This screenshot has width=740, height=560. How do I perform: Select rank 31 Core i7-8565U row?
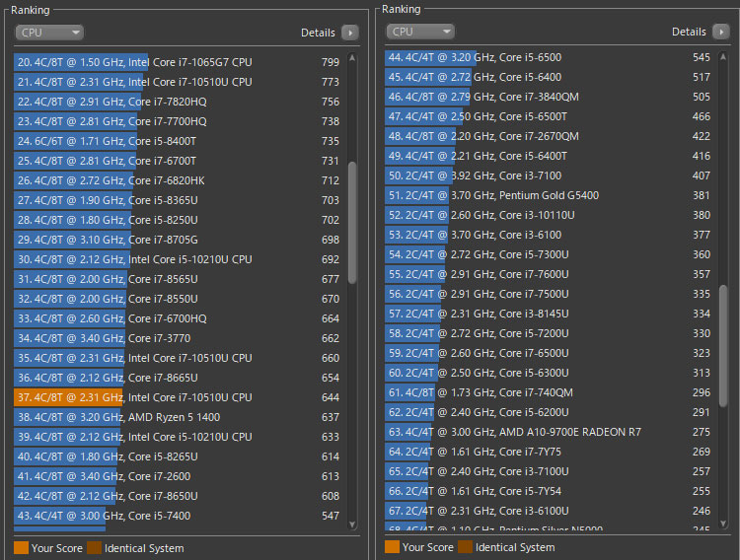pyautogui.click(x=179, y=279)
